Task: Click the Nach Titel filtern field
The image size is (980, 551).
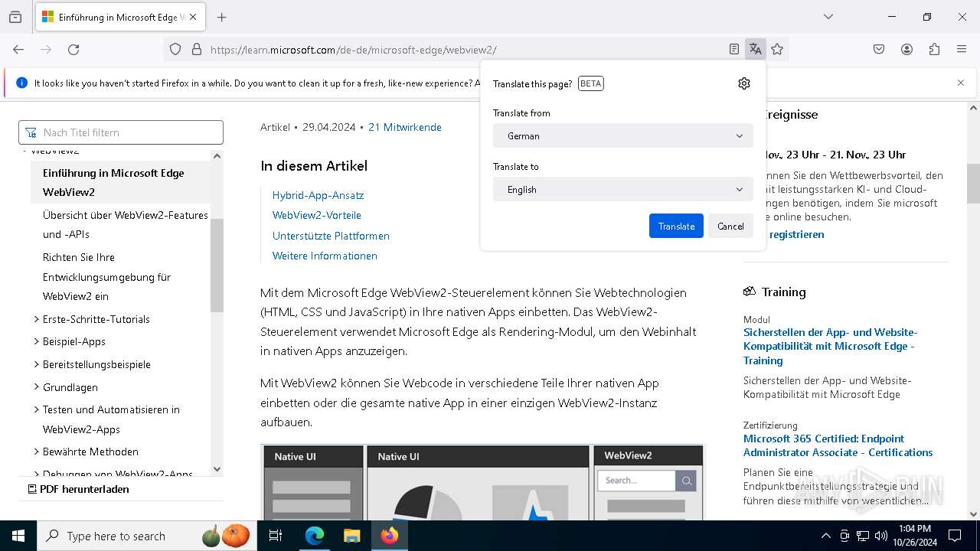Action: click(x=121, y=132)
